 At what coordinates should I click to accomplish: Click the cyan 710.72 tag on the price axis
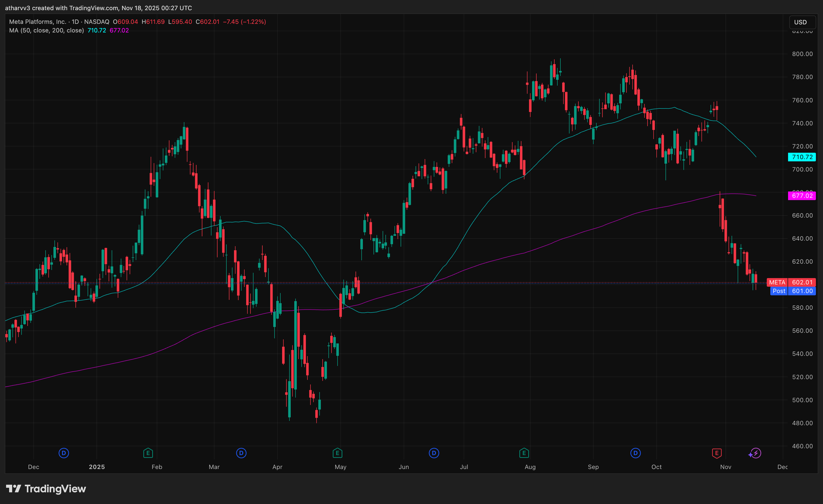tap(802, 157)
